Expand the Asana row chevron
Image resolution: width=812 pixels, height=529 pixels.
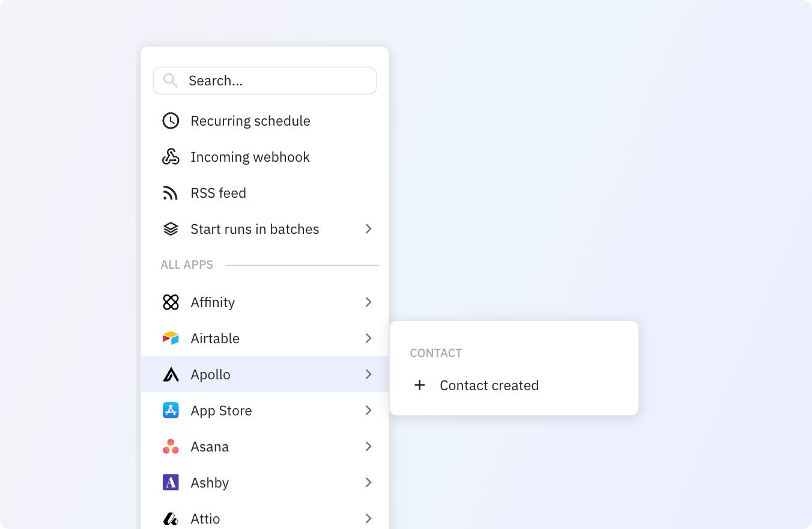click(369, 447)
